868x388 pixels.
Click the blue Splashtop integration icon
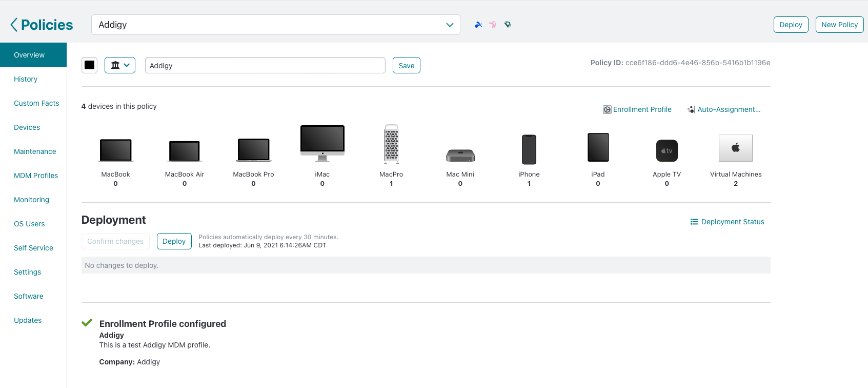point(478,25)
